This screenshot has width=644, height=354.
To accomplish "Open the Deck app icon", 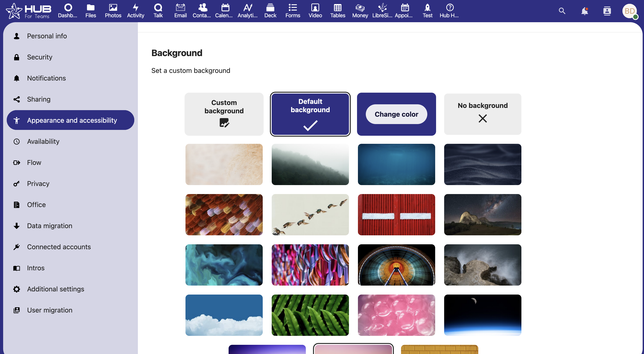I will coord(270,11).
